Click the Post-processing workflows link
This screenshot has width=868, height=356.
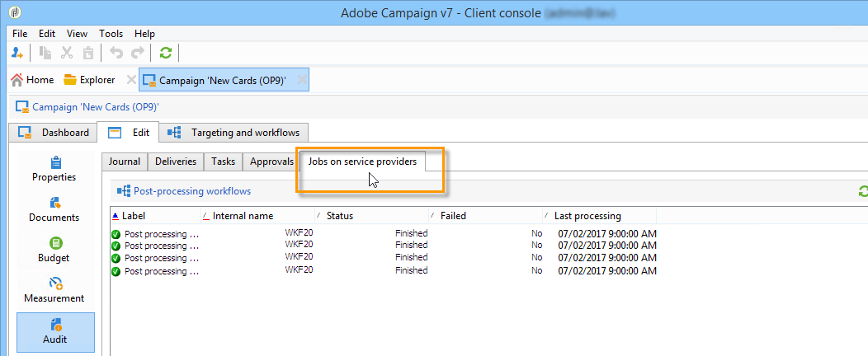(x=192, y=191)
